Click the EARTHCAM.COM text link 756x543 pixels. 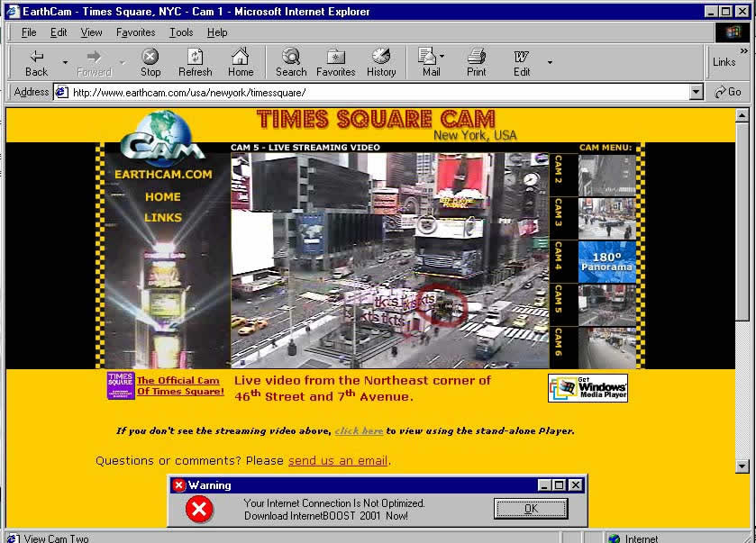pyautogui.click(x=163, y=174)
